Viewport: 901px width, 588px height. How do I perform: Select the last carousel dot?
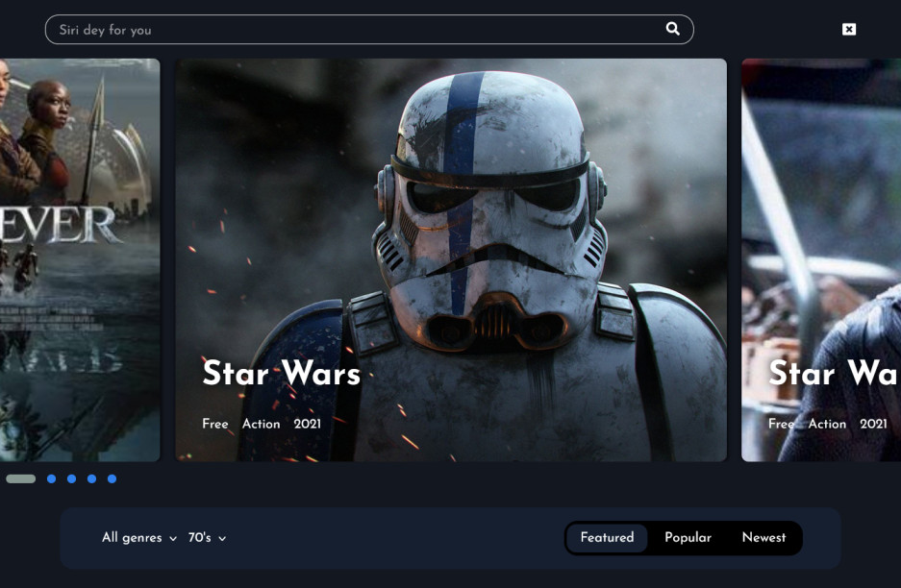pyautogui.click(x=112, y=478)
